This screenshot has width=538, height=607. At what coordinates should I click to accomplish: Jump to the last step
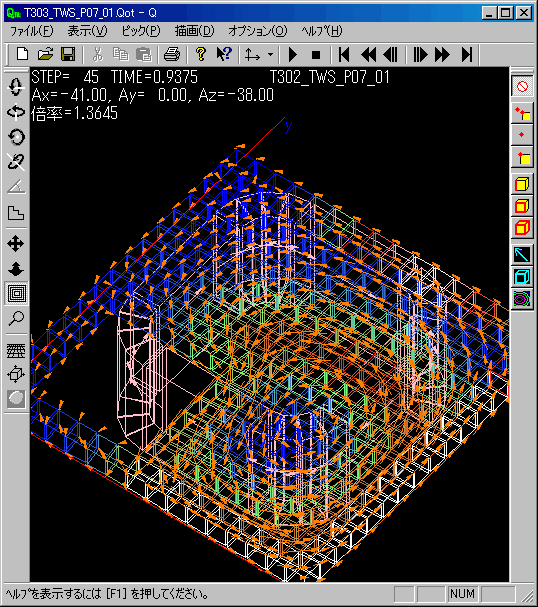(467, 55)
